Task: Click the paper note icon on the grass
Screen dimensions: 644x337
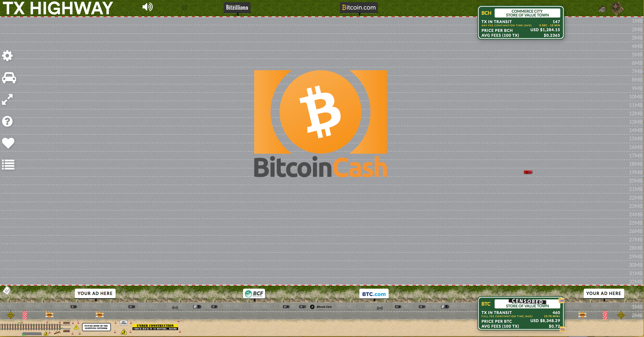Action: pyautogui.click(x=6, y=290)
